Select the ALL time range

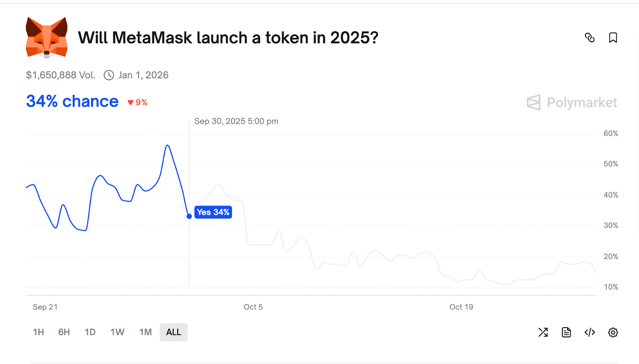[x=173, y=332]
